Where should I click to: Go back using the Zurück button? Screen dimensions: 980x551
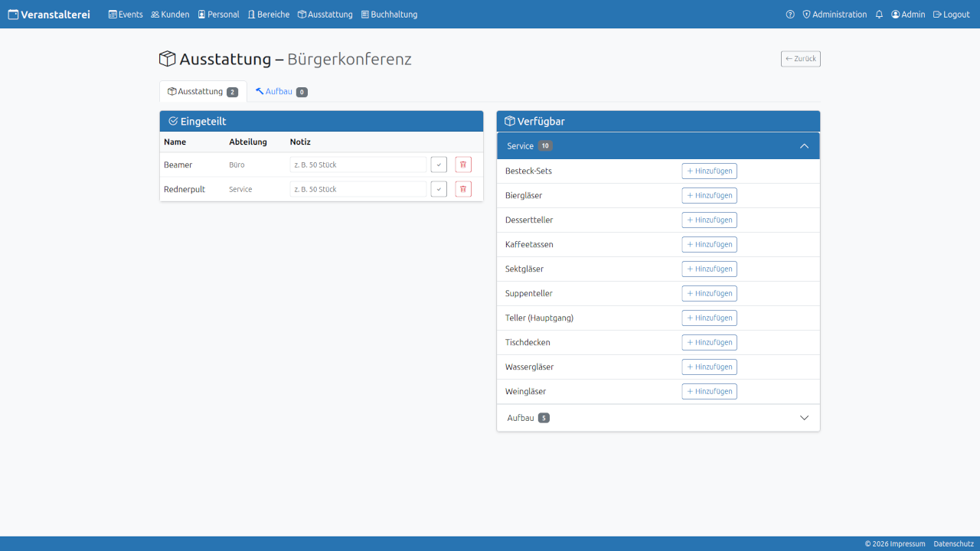801,59
